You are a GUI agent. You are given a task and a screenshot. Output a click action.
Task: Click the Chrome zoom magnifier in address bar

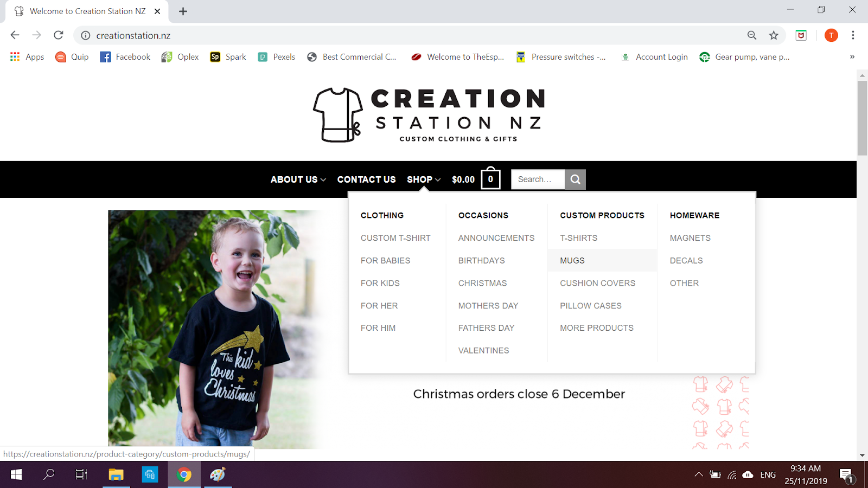[x=752, y=35]
